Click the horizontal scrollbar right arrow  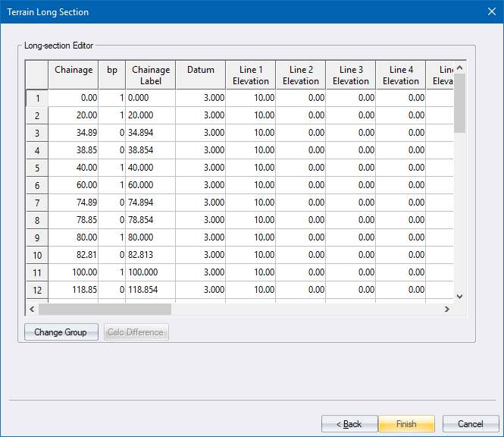(x=448, y=310)
